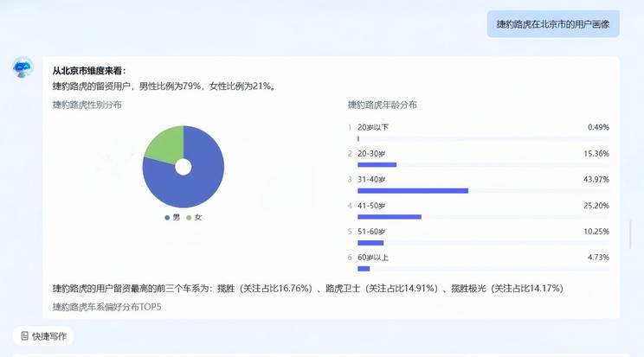Select the 20岁以下 row label
Image resolution: width=644 pixels, height=357 pixels.
[373, 127]
